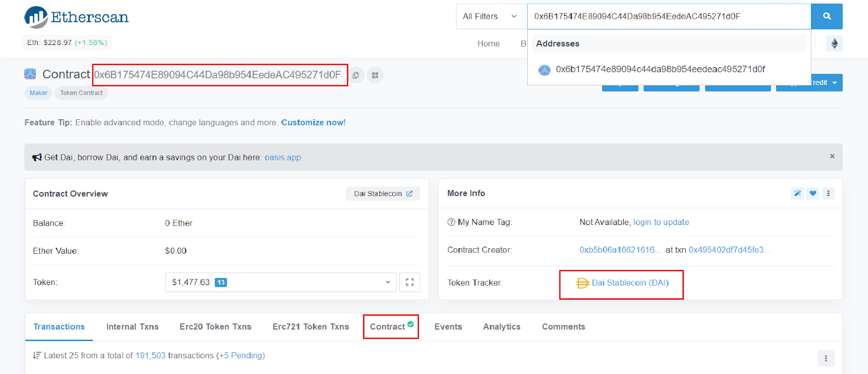Viewport: 868px width, 374px height.
Task: Switch to the Transactions tab
Action: coord(59,327)
